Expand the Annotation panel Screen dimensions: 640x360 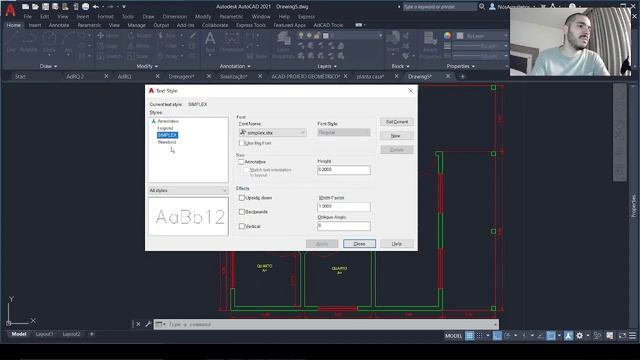(235, 66)
